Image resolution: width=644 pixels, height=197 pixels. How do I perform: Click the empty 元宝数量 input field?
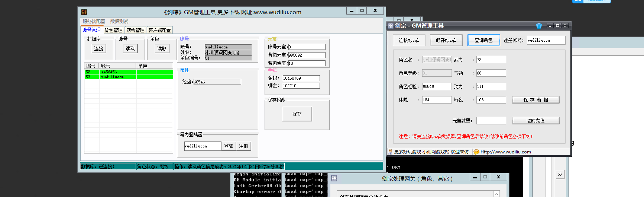point(491,121)
